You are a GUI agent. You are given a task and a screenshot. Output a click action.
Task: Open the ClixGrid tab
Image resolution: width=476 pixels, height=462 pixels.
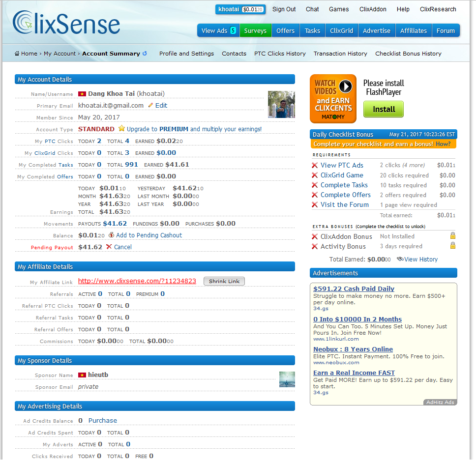342,30
